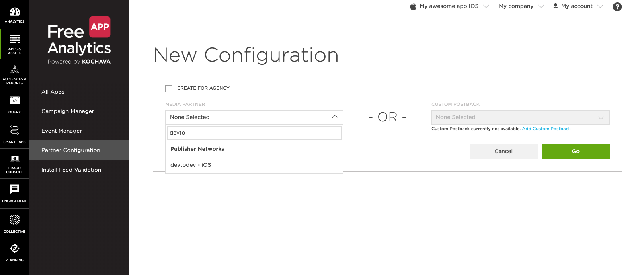Image resolution: width=644 pixels, height=275 pixels.
Task: Go to Event Manager menu item
Action: [x=62, y=131]
